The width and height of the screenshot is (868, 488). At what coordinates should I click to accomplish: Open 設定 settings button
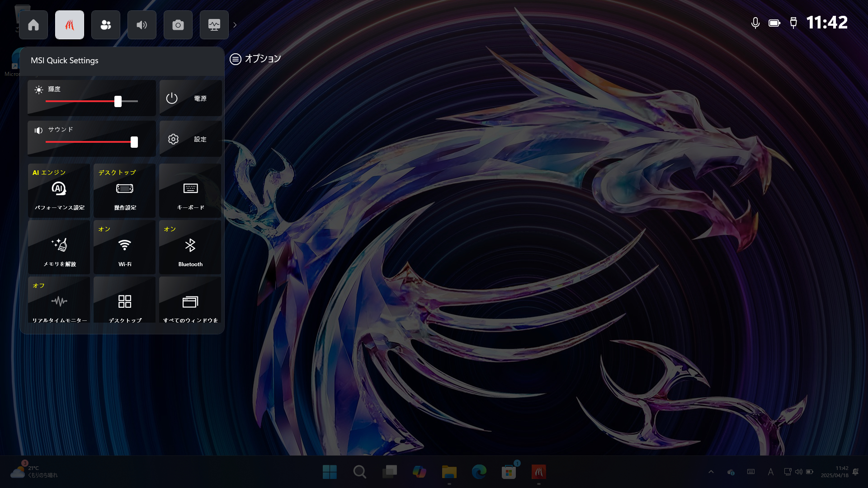point(190,139)
